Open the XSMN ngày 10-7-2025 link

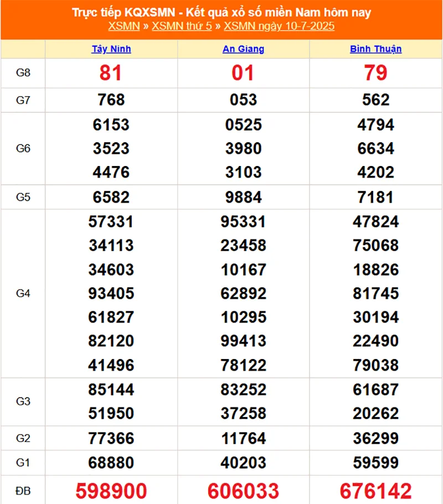click(x=279, y=26)
